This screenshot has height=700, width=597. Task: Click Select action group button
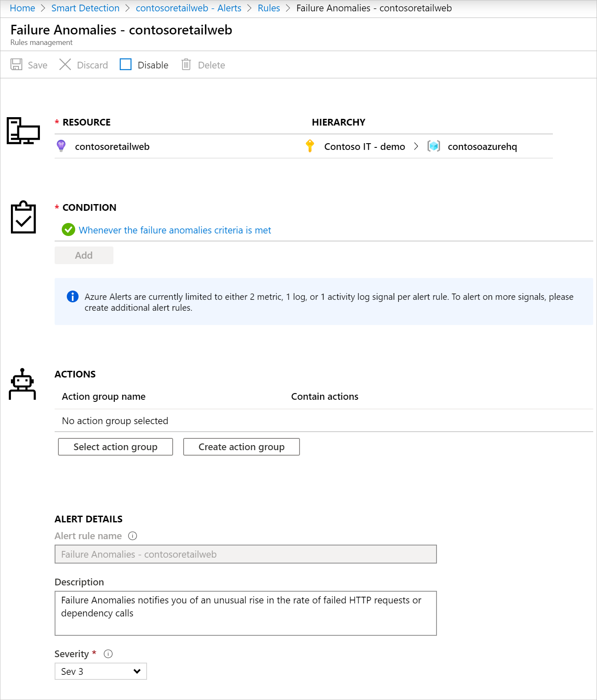[116, 447]
